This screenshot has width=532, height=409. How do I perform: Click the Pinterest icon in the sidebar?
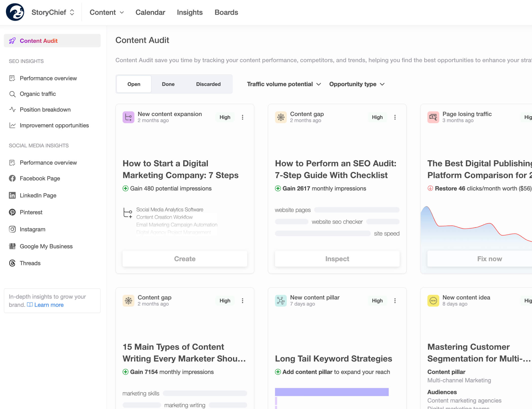[12, 212]
